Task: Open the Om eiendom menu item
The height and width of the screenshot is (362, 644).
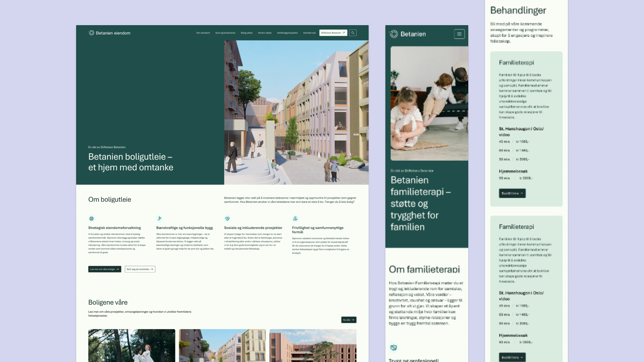Action: [x=203, y=33]
